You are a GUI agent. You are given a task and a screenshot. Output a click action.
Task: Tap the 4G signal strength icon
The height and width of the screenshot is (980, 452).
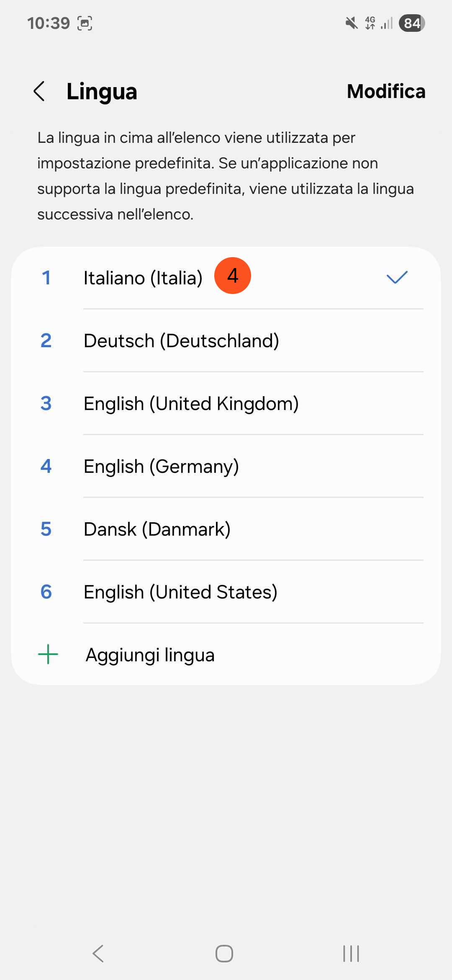(379, 23)
